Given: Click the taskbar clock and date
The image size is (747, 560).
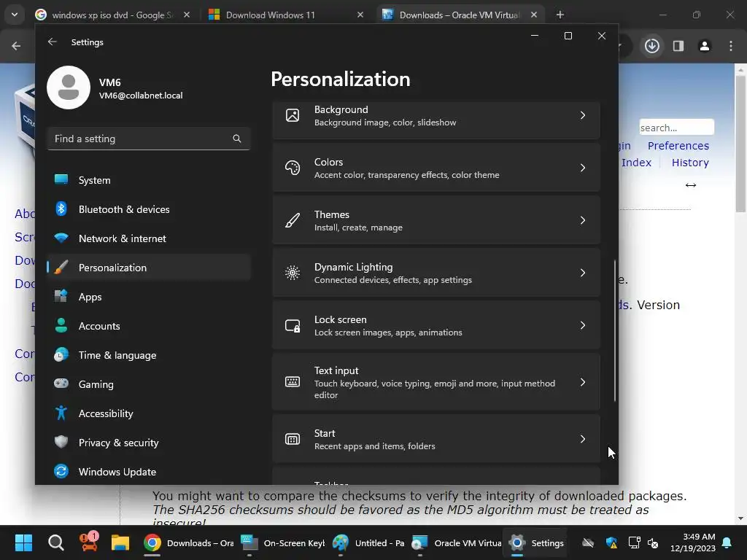Looking at the screenshot, I should point(692,542).
